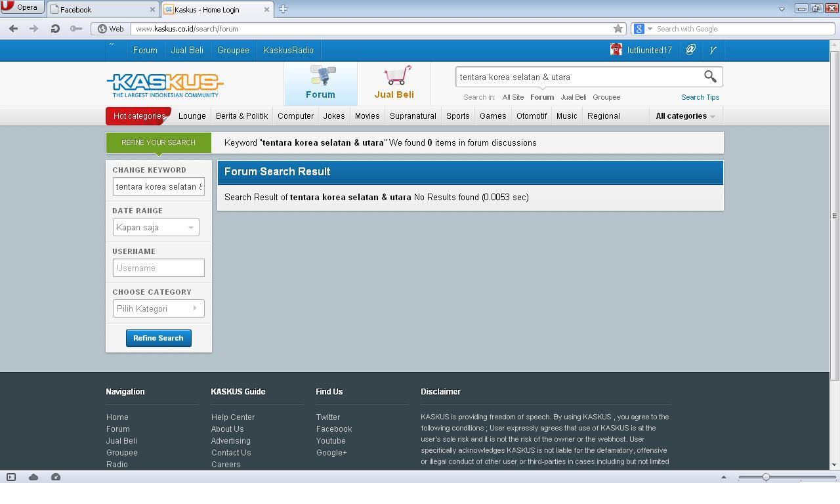
Task: Click the Opera Turbo speedometer icon
Action: point(56,477)
